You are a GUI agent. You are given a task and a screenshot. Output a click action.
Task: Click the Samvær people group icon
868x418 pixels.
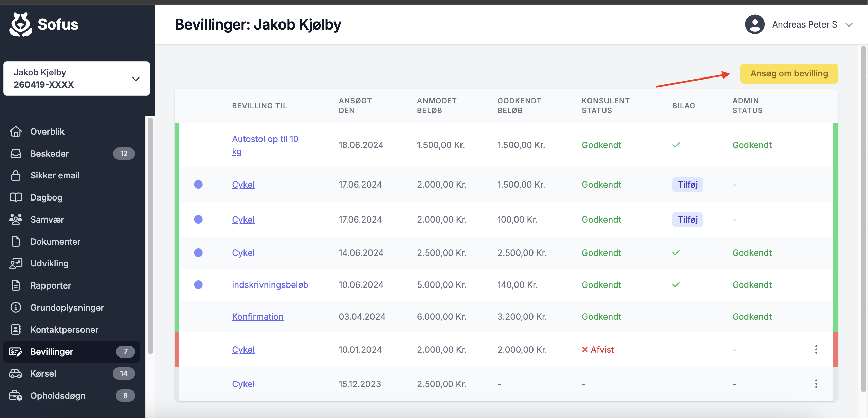tap(16, 220)
